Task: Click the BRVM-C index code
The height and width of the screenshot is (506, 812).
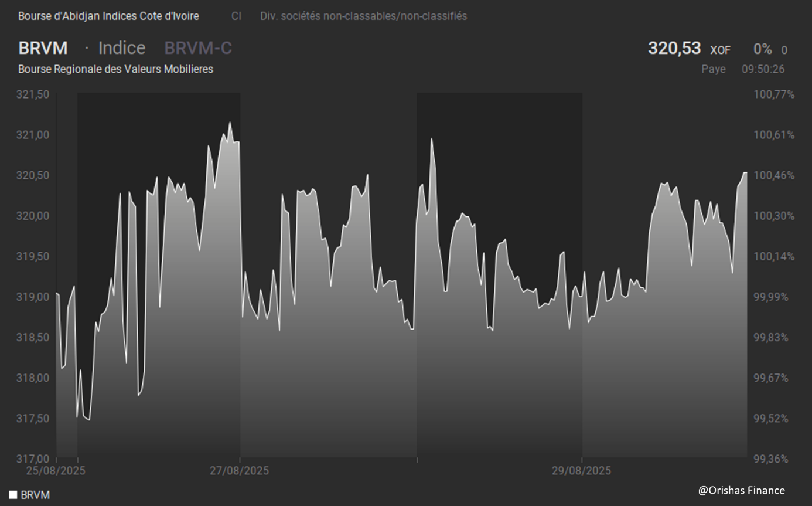Action: (198, 48)
